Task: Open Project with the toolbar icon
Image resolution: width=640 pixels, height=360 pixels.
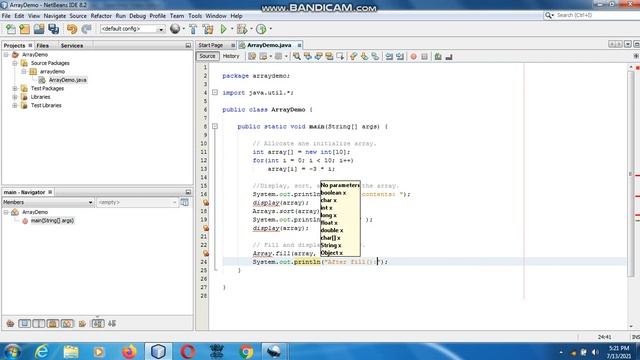Action: tap(39, 29)
